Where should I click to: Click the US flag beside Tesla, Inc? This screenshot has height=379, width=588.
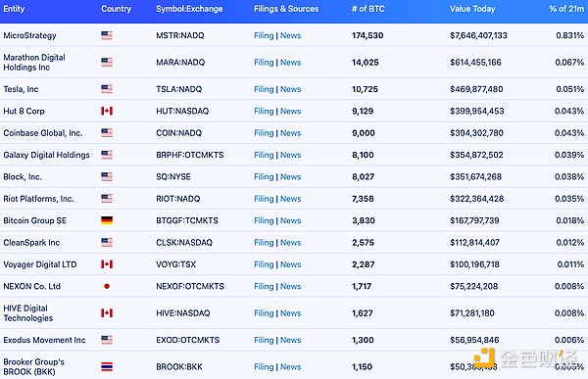107,89
